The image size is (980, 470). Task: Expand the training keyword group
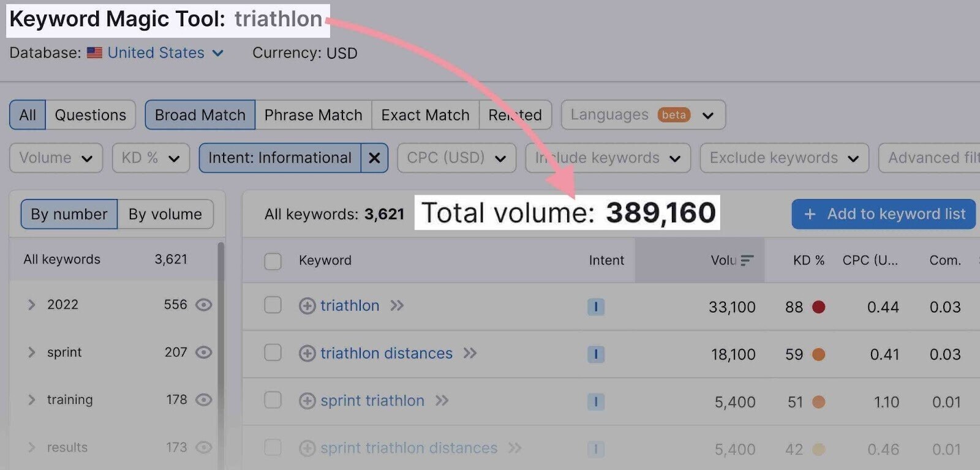31,400
